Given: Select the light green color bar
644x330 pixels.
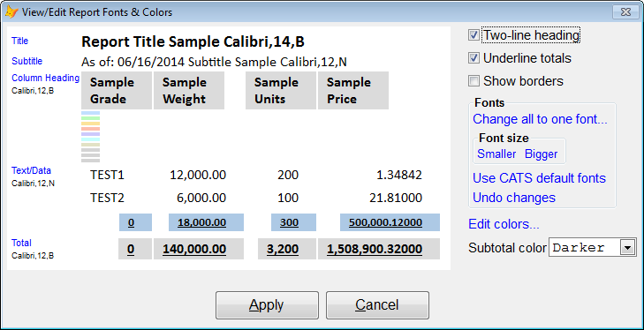Looking at the screenshot, I should pos(91,118).
